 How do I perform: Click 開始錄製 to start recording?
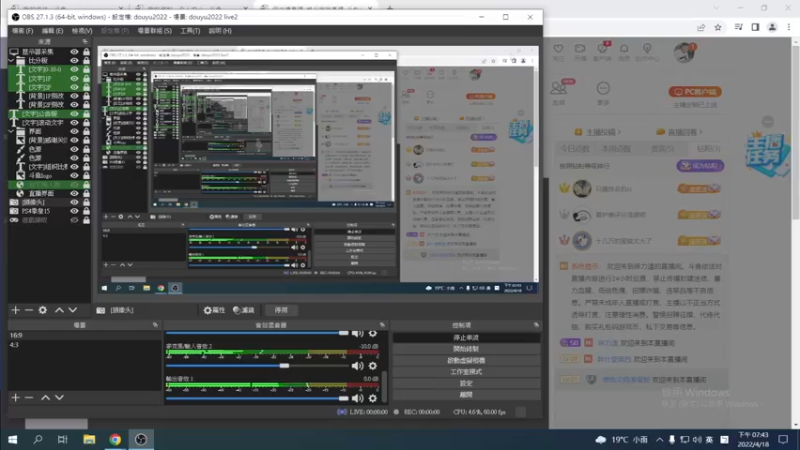(466, 349)
